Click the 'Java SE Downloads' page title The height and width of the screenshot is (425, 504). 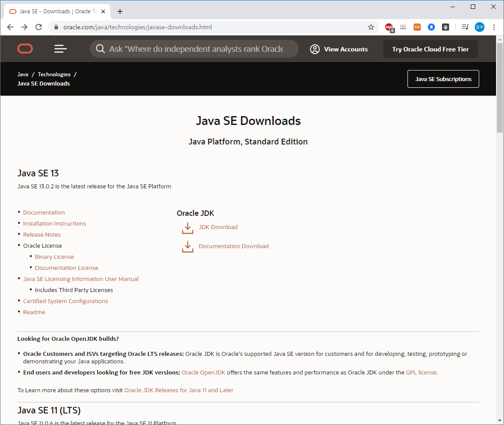pos(248,121)
